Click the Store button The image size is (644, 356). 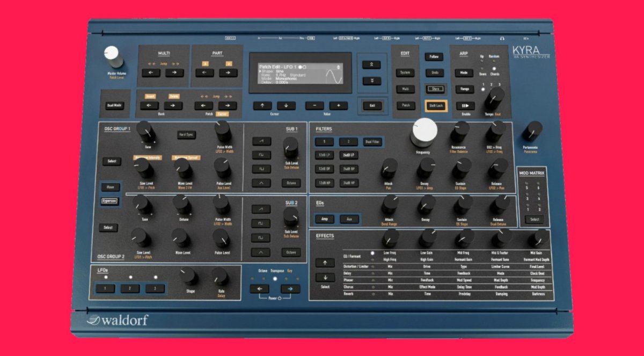pyautogui.click(x=435, y=89)
